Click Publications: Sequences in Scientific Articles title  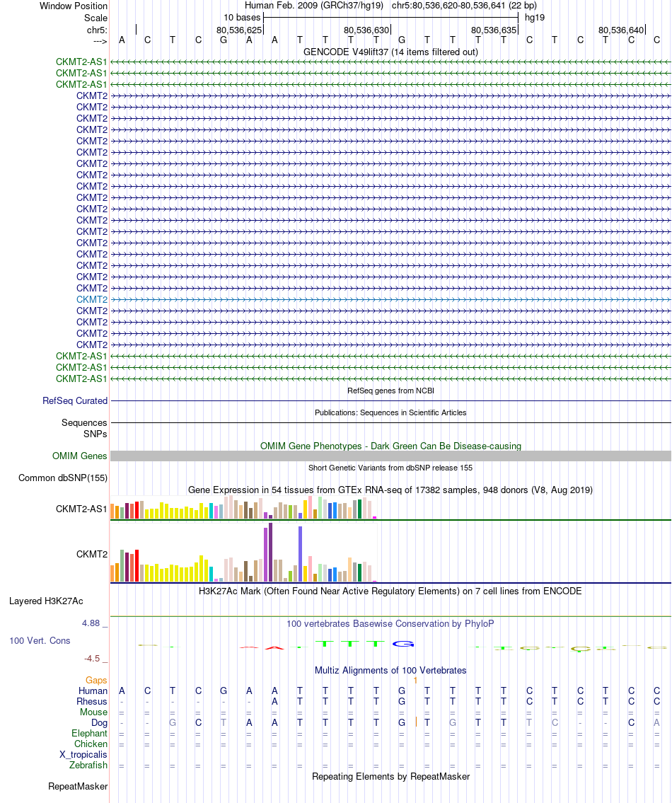point(390,412)
